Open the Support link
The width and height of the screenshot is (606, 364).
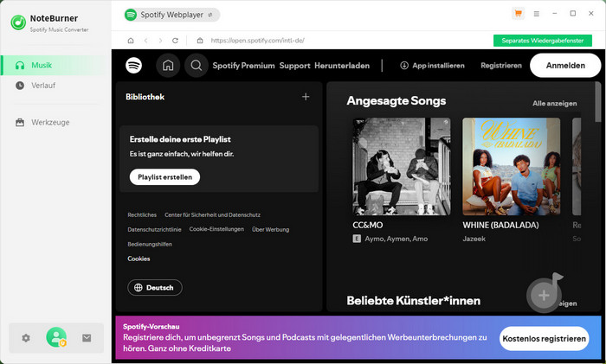[294, 66]
